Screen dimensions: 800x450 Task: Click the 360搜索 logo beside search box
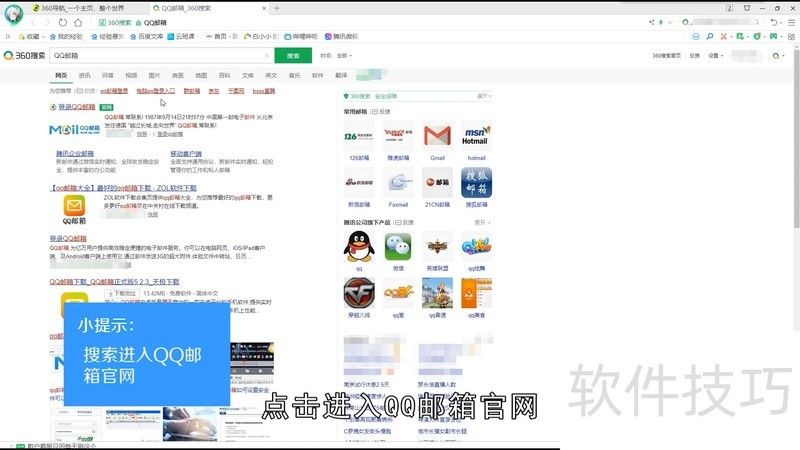tap(24, 55)
